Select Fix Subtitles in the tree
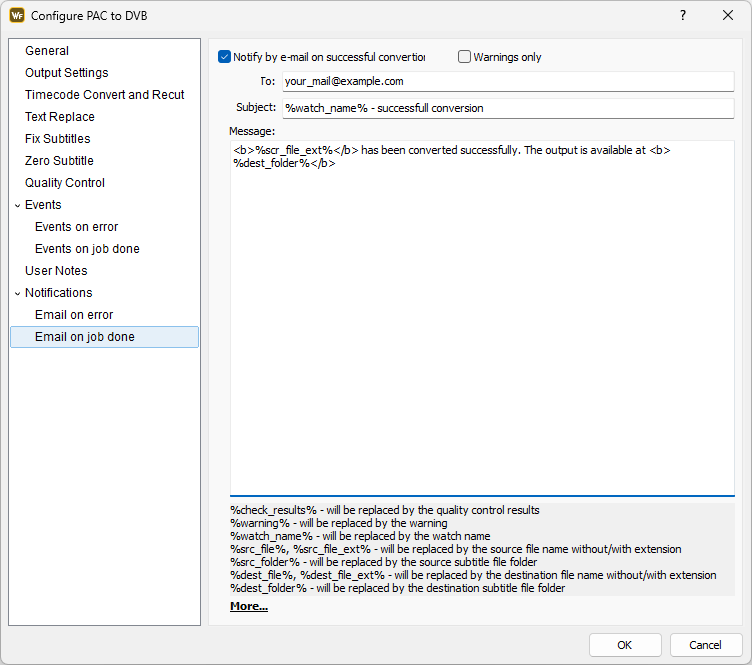 pyautogui.click(x=57, y=139)
